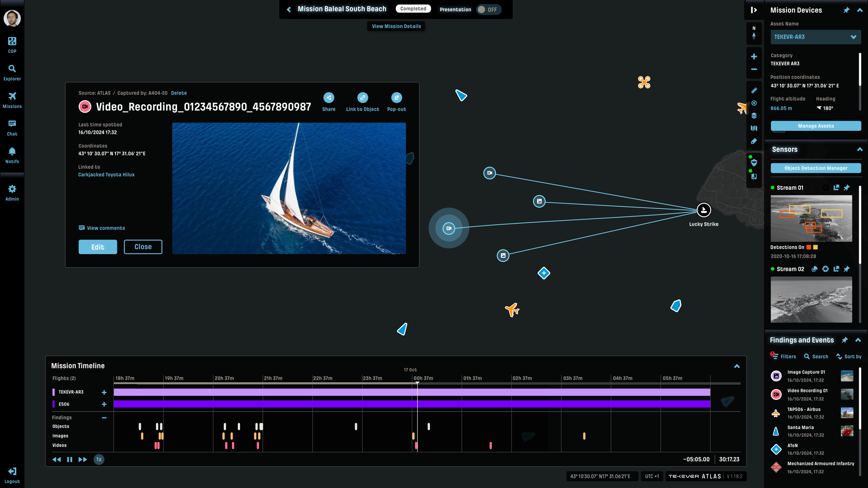The width and height of the screenshot is (868, 488).
Task: Pop-out the video recording panel
Action: tap(396, 98)
